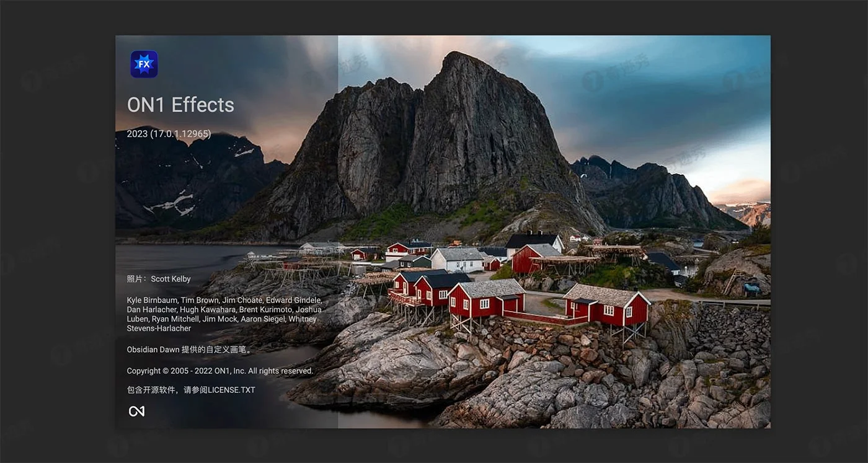The image size is (868, 463).
Task: Click the Obsidian Dawn custom brushes line
Action: click(x=190, y=350)
